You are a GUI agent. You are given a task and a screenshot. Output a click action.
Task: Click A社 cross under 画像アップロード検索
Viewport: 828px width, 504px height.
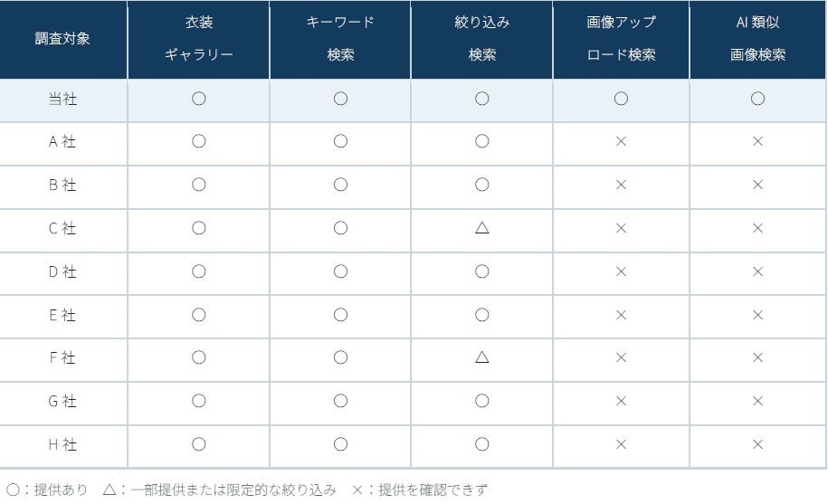(x=621, y=141)
